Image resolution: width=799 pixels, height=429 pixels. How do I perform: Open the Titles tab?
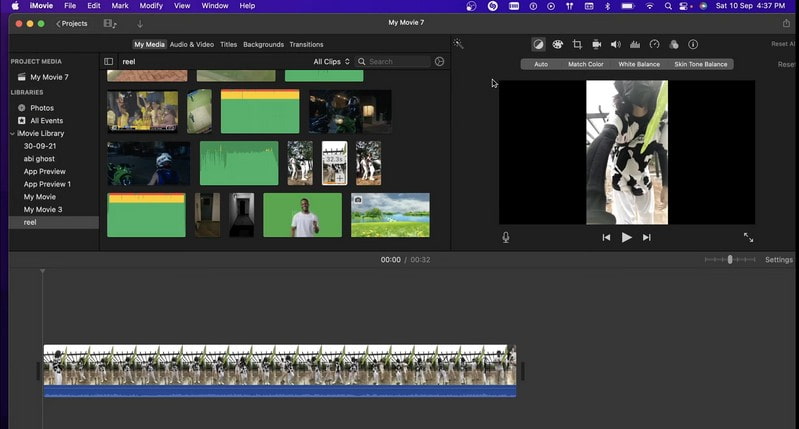[228, 44]
